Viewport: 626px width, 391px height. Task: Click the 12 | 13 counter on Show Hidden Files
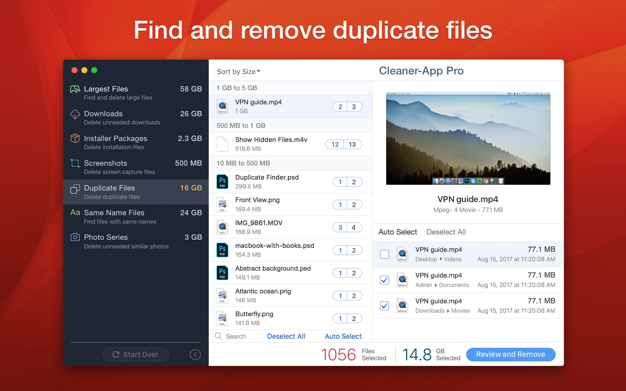[x=344, y=144]
